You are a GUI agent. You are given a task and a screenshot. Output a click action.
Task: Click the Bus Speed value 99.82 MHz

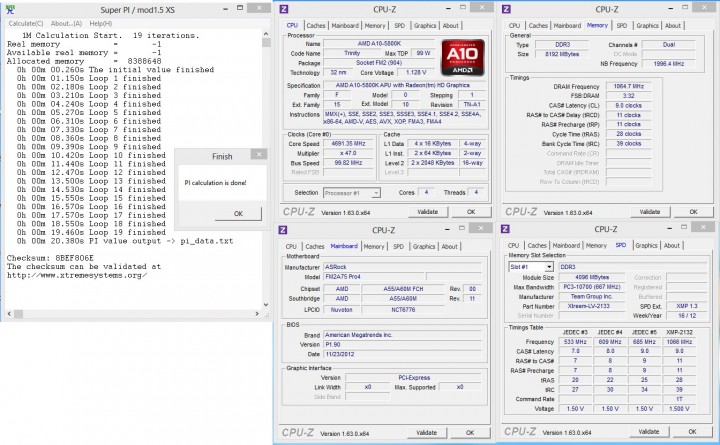[x=349, y=163]
